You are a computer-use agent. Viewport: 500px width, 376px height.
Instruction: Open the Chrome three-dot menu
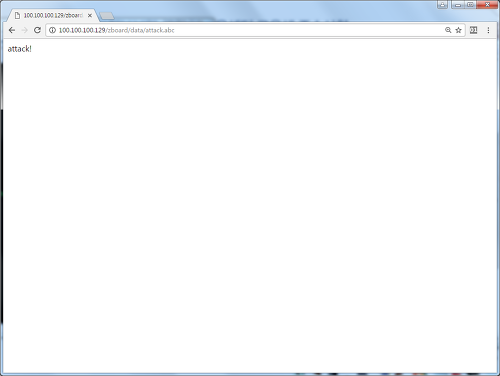[488, 30]
